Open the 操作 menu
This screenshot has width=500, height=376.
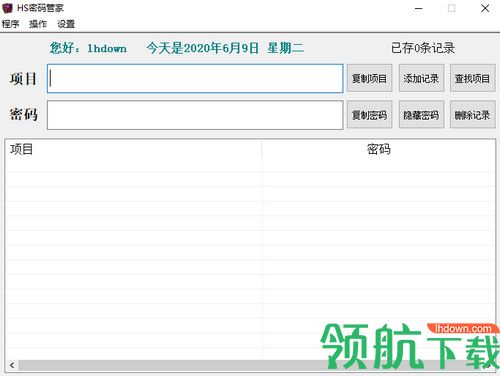38,24
